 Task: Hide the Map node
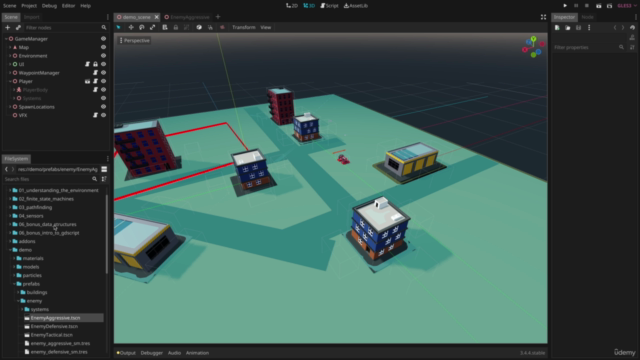tap(103, 47)
